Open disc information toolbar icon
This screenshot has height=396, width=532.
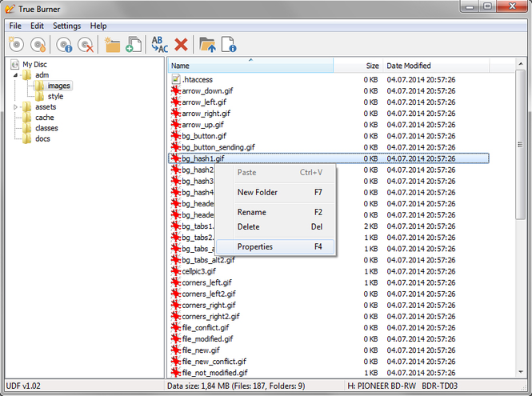click(65, 45)
